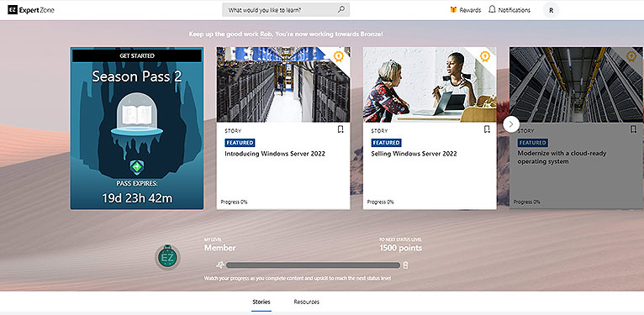Open the Rewards gift icon

coord(453,10)
